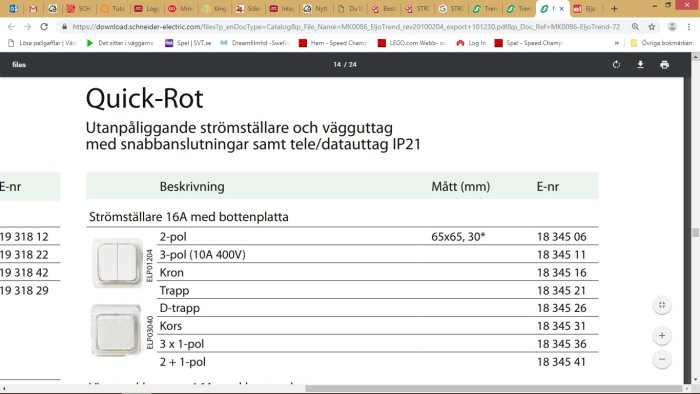700x394 pixels.
Task: Click the 'Beskrivning' column header
Action: point(192,187)
